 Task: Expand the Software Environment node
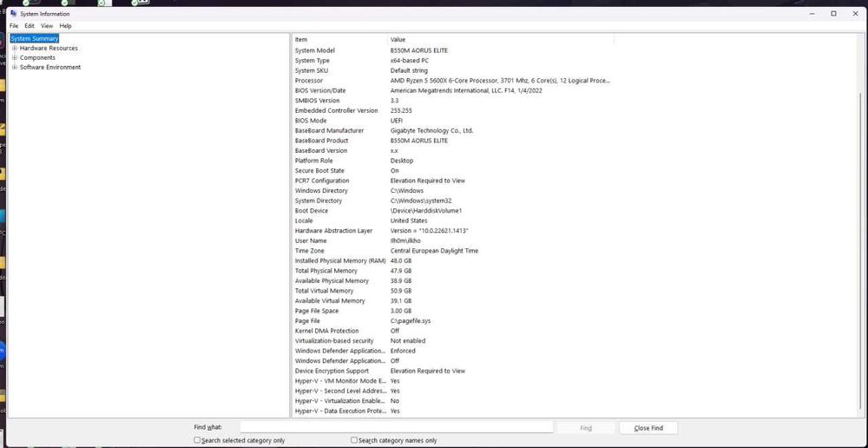pyautogui.click(x=15, y=67)
